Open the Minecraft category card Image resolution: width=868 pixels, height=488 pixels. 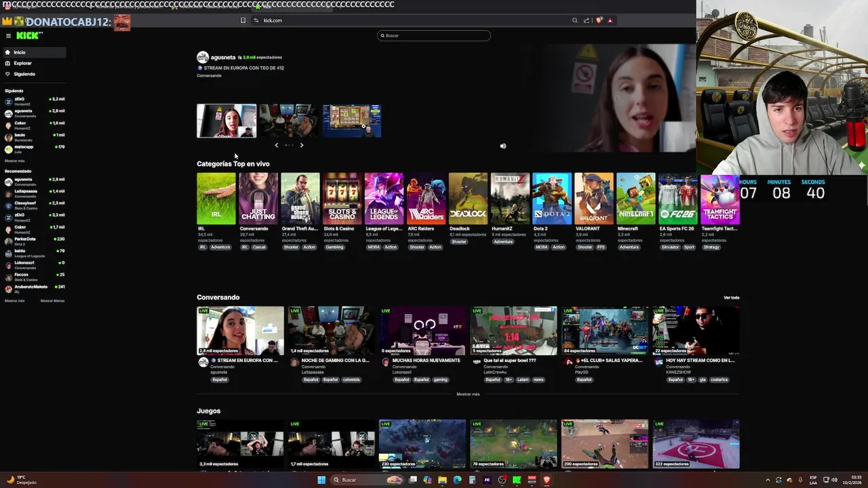(636, 199)
